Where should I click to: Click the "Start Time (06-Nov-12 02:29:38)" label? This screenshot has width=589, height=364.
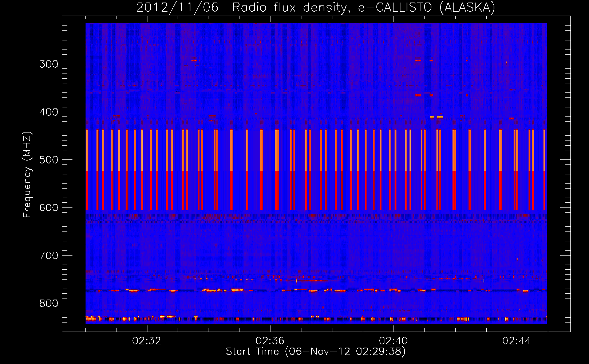(x=316, y=352)
